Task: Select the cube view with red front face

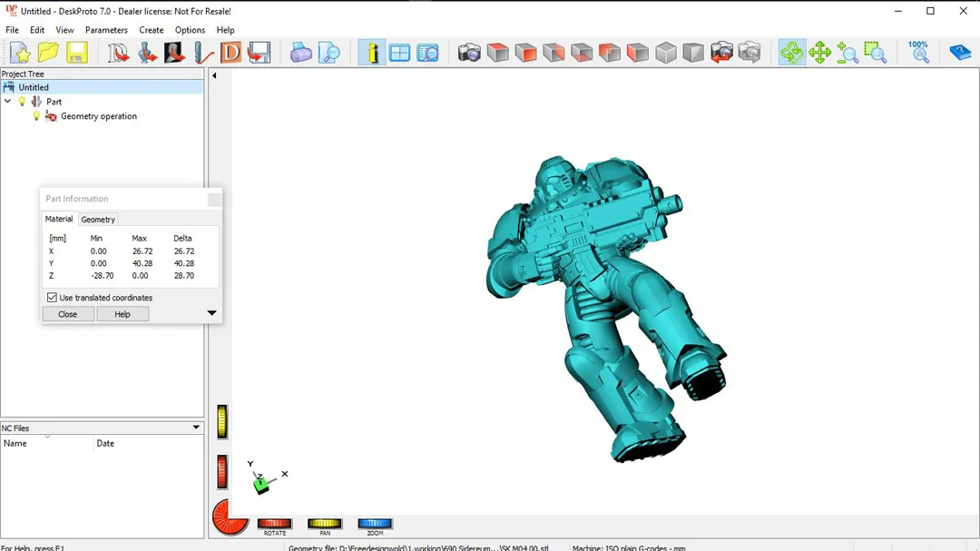Action: coord(525,53)
